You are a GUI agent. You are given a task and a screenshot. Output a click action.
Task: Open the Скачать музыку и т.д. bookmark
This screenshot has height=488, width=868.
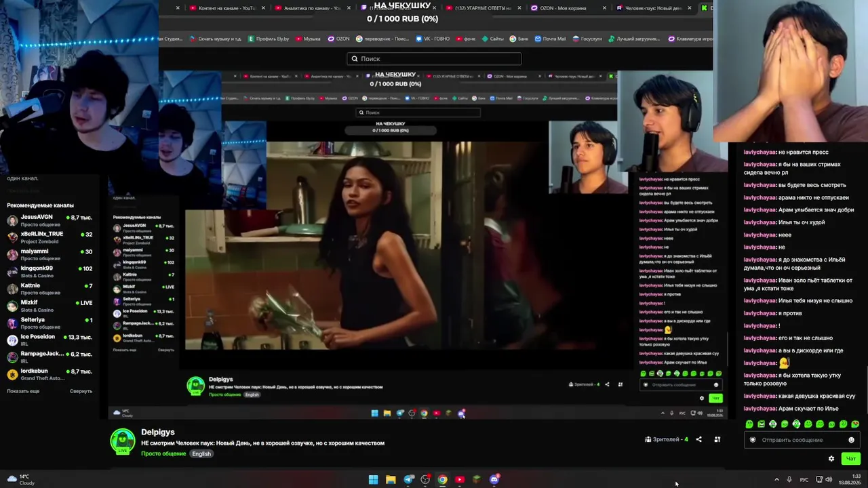point(216,39)
